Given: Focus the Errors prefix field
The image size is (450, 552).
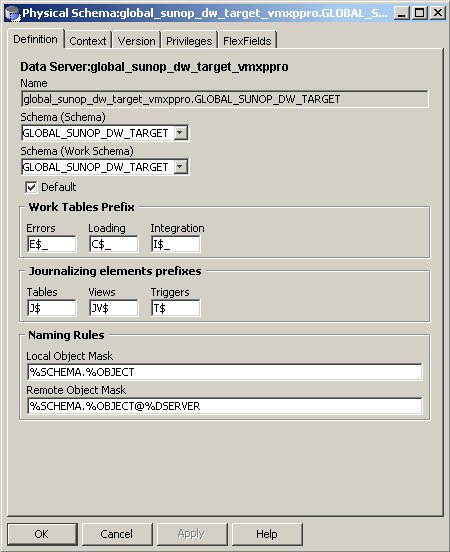Looking at the screenshot, I should (51, 244).
